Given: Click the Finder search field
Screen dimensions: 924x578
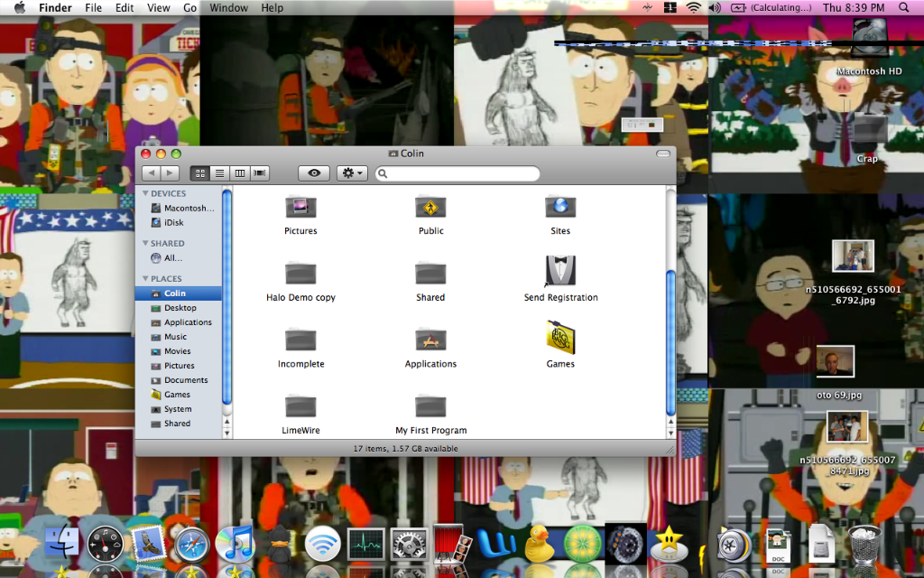Looking at the screenshot, I should [x=458, y=173].
